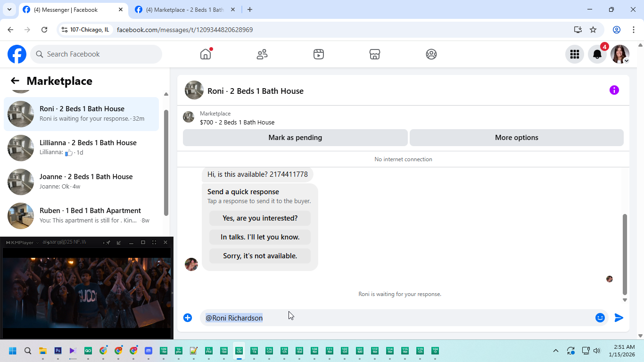Open Roni's 2 Beds 1 Bath House conversation
The image size is (644, 362).
point(81,114)
